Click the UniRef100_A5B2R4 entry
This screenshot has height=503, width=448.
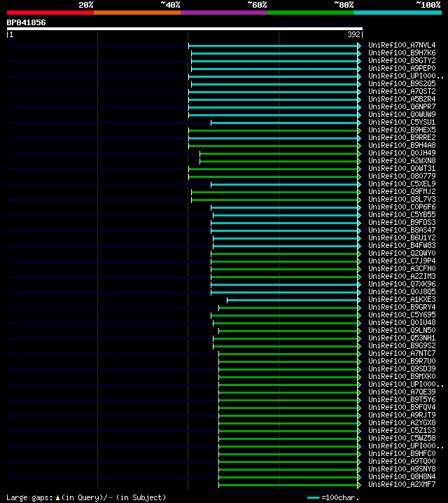402,99
